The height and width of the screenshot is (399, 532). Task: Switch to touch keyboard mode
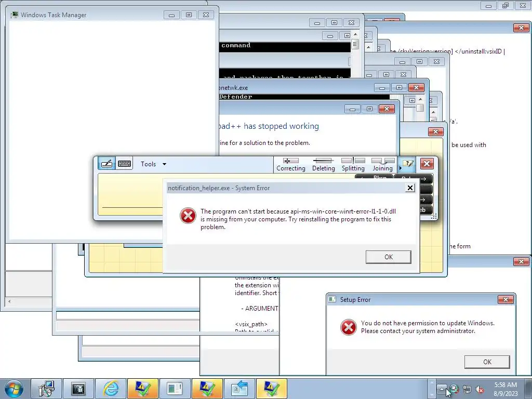(124, 164)
